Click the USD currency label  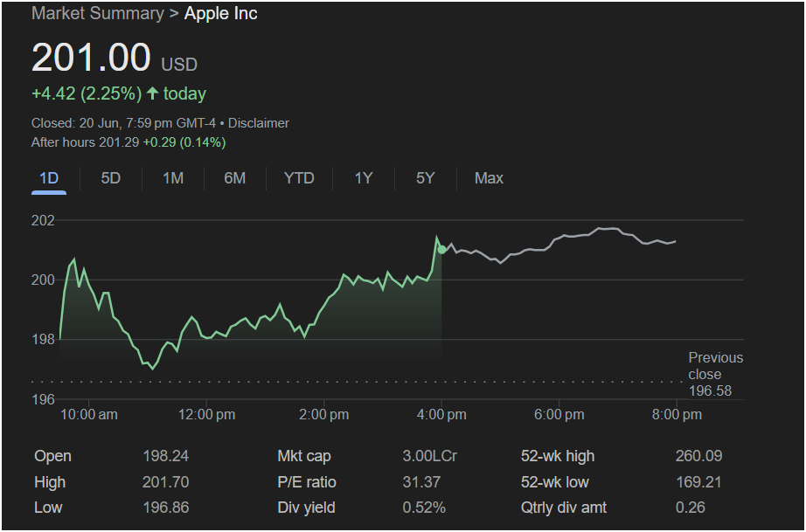[179, 65]
